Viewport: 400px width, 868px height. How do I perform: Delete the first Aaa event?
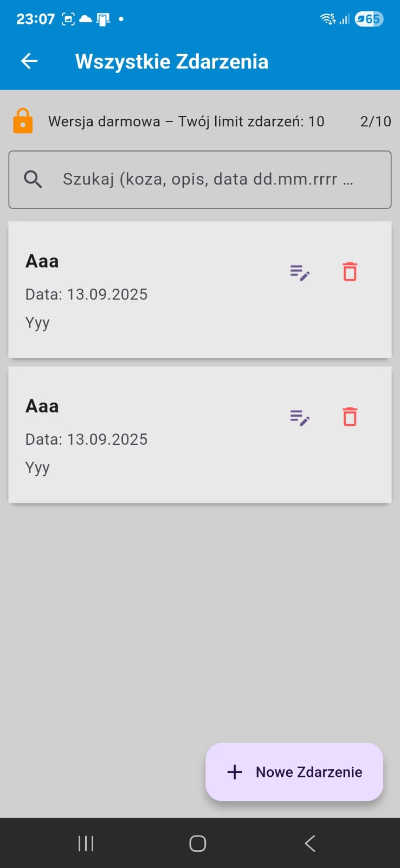350,272
